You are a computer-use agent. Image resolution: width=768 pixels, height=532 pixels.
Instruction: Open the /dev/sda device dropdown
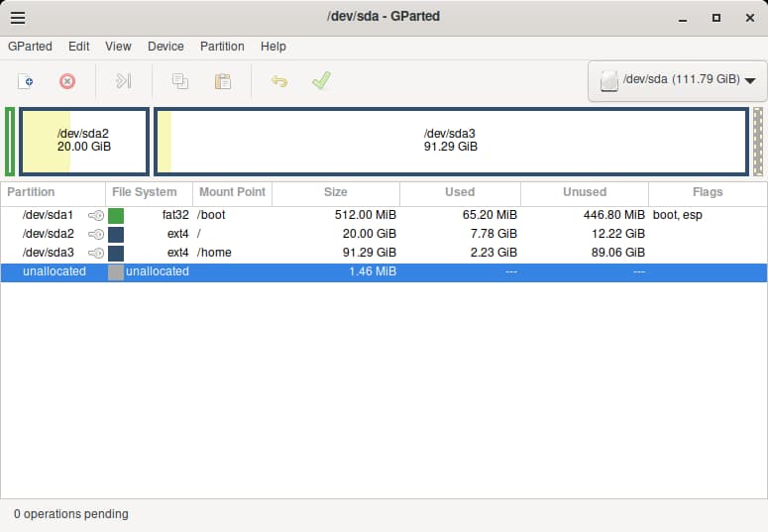(x=678, y=81)
